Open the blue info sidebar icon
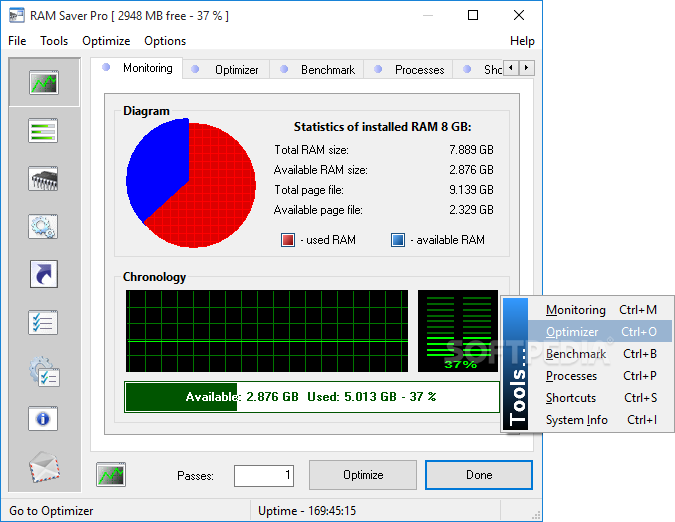This screenshot has height=522, width=675. click(x=43, y=418)
